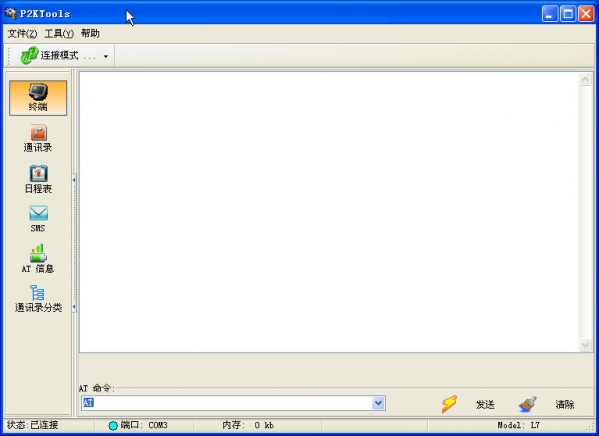The image size is (599, 436).
Task: Click the scrollbar up arrow in terminal
Action: pos(585,79)
